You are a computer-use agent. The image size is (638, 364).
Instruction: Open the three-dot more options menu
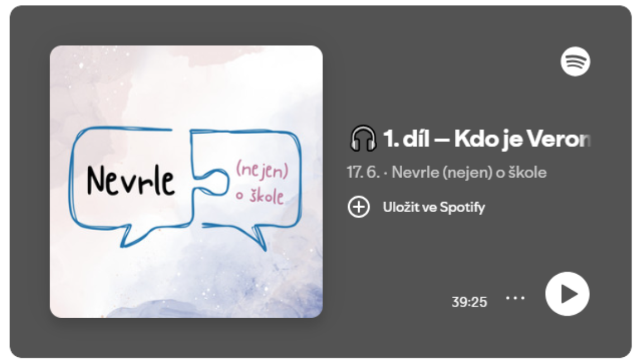pos(515,298)
